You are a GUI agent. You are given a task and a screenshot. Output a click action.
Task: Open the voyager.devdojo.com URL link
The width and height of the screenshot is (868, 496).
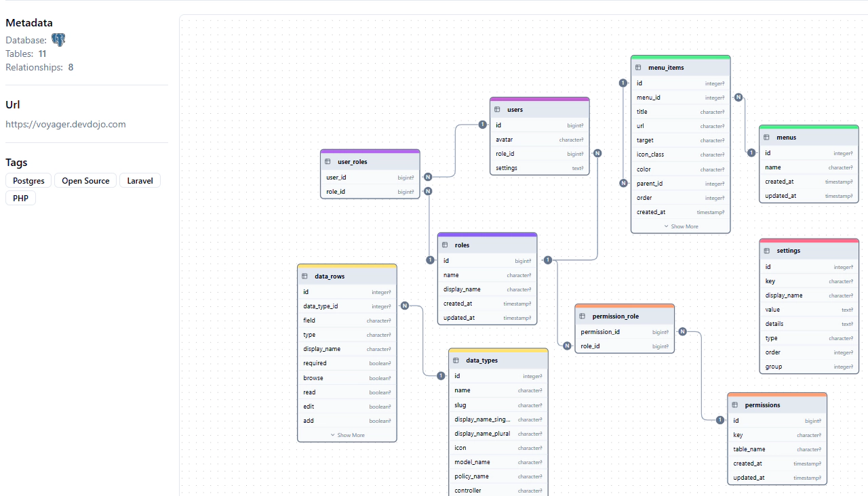pyautogui.click(x=66, y=124)
